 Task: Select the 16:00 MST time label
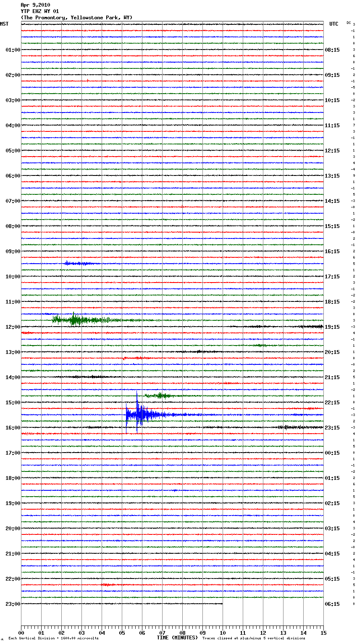pyautogui.click(x=13, y=428)
